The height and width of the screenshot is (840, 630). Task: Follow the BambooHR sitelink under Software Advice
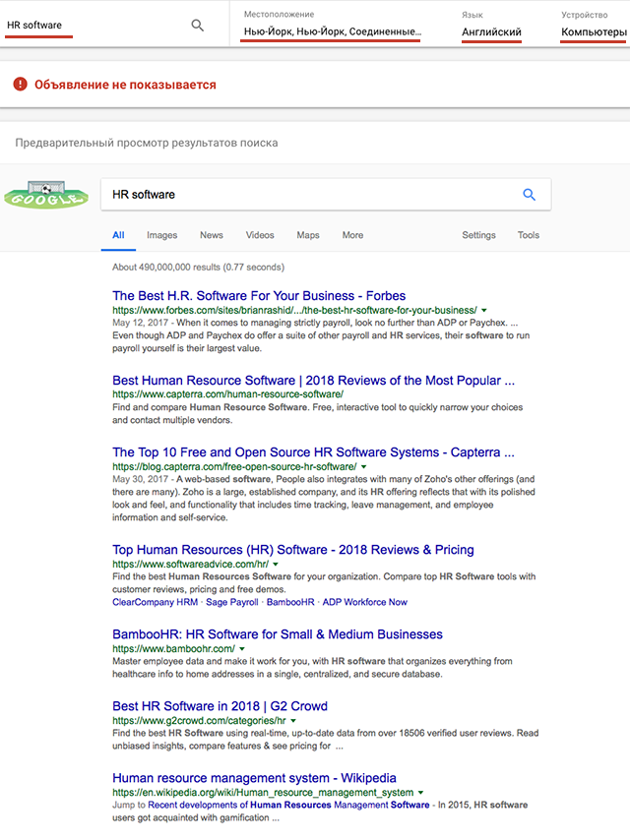[290, 602]
